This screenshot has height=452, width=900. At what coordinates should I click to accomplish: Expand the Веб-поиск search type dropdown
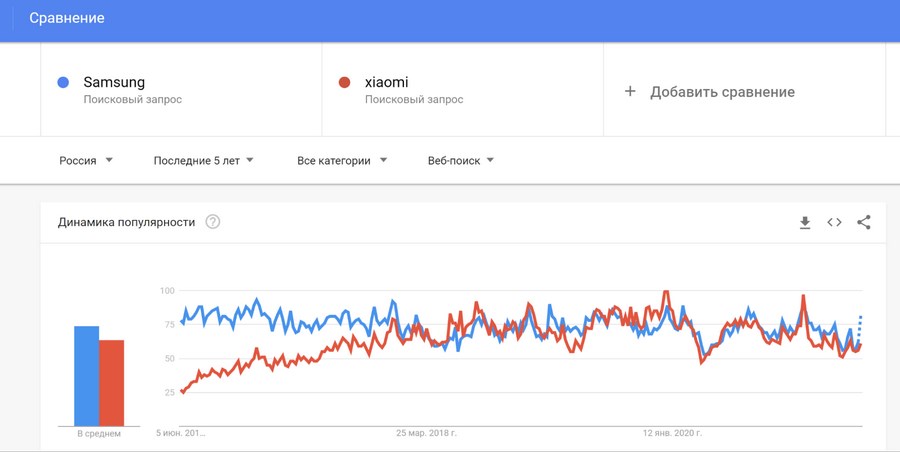point(460,161)
